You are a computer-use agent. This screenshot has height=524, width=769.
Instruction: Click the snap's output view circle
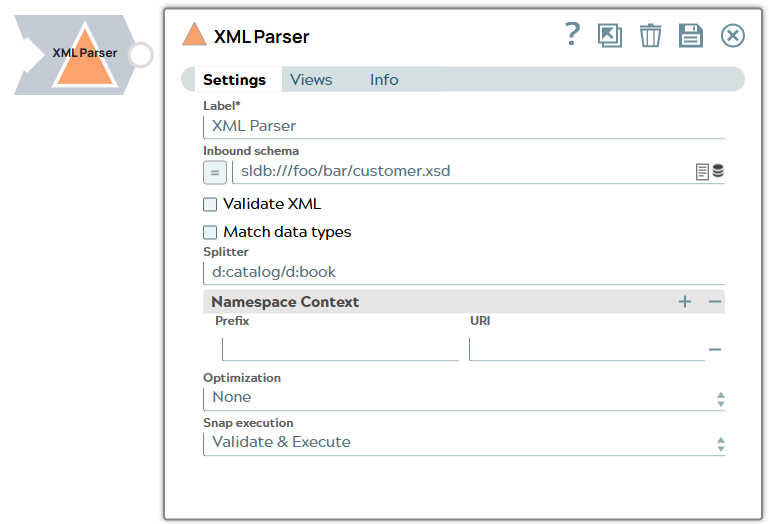141,54
